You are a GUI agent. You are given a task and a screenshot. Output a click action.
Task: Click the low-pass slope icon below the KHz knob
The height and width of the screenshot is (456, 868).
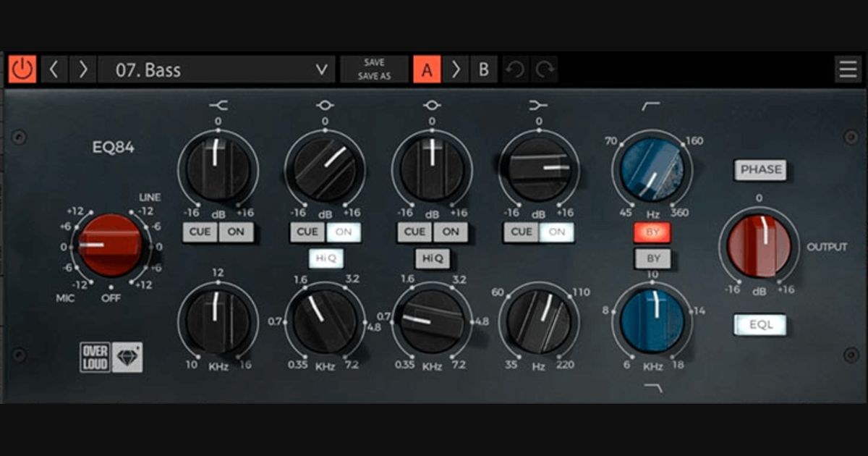pyautogui.click(x=652, y=389)
